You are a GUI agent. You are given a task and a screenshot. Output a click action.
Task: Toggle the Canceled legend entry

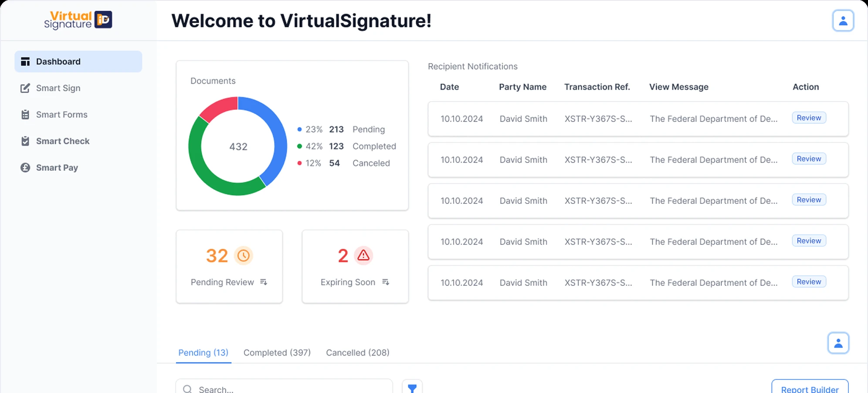pyautogui.click(x=344, y=163)
